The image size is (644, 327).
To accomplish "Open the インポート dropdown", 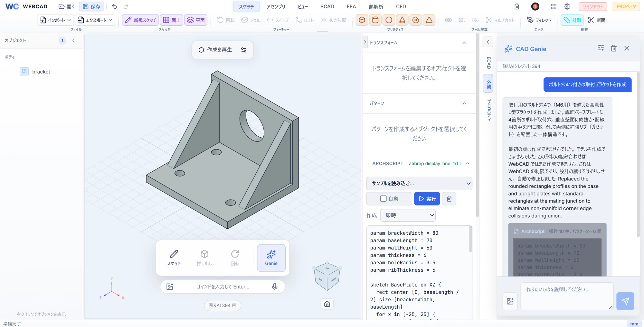I will tap(55, 20).
